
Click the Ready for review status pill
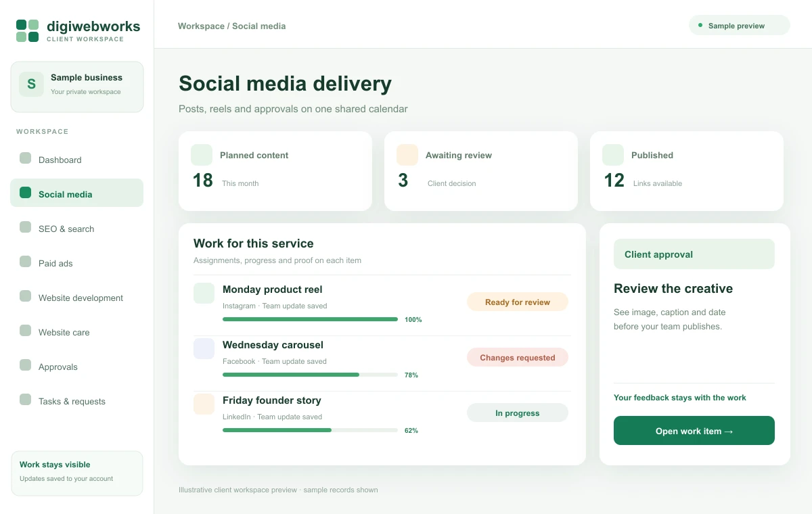[518, 302]
